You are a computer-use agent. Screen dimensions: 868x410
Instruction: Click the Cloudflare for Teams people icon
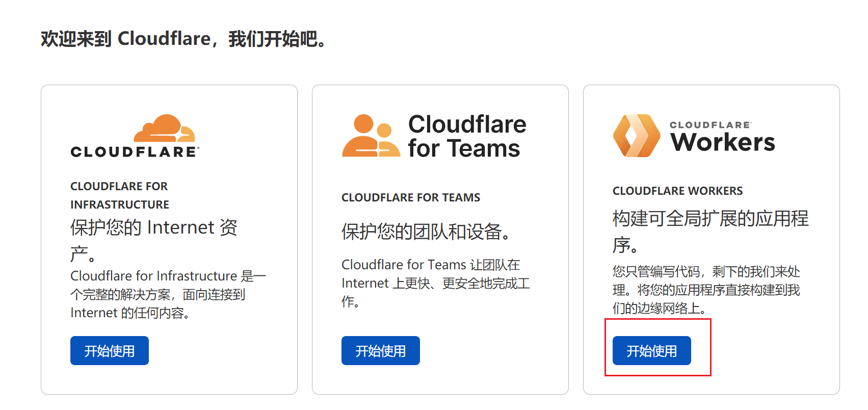click(x=371, y=135)
